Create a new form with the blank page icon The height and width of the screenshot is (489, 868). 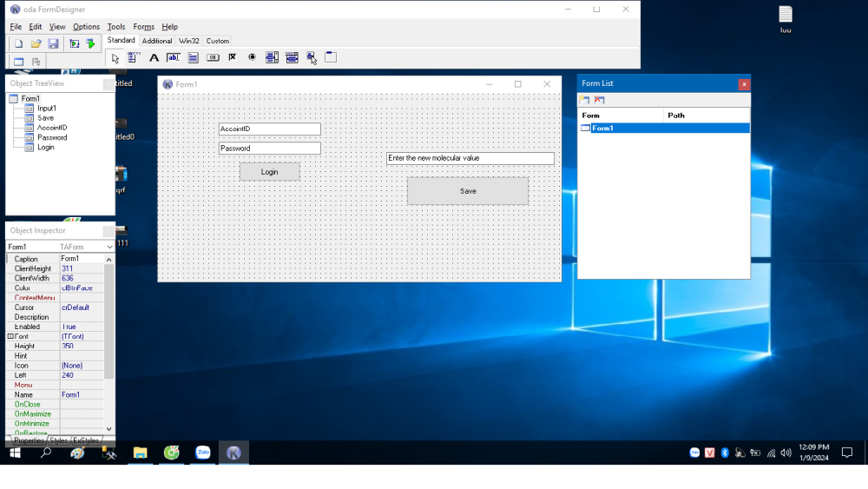tap(18, 43)
